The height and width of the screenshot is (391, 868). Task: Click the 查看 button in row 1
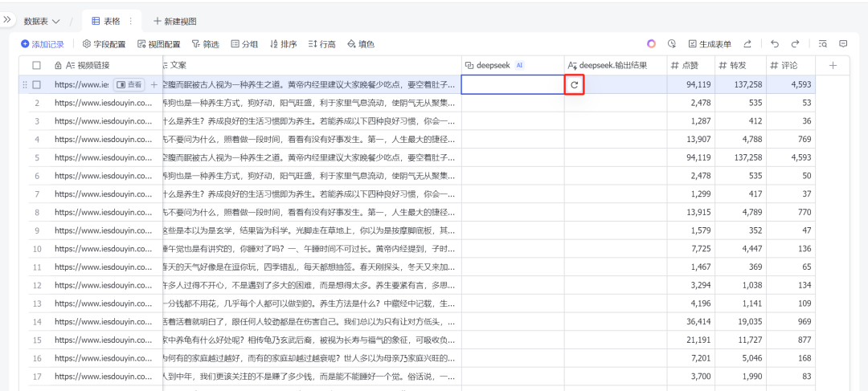[130, 84]
